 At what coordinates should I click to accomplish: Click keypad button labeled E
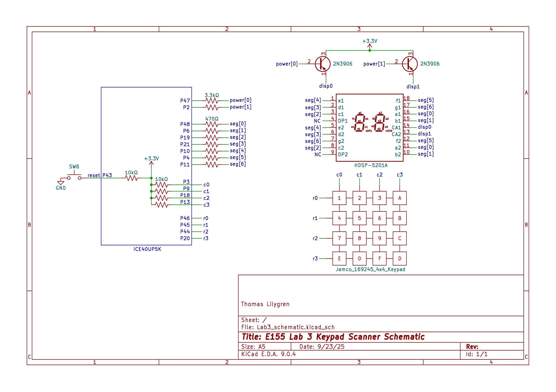tap(339, 259)
